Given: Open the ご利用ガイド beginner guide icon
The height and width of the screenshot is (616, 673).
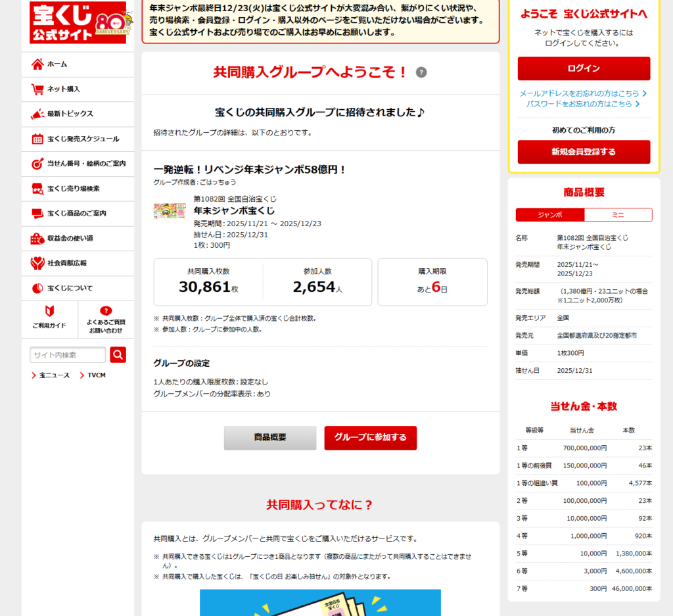Looking at the screenshot, I should click(x=49, y=311).
